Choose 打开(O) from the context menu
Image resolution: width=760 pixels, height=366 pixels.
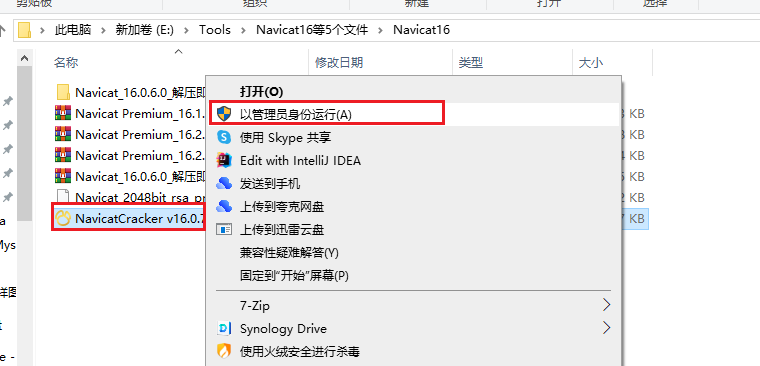pyautogui.click(x=261, y=92)
